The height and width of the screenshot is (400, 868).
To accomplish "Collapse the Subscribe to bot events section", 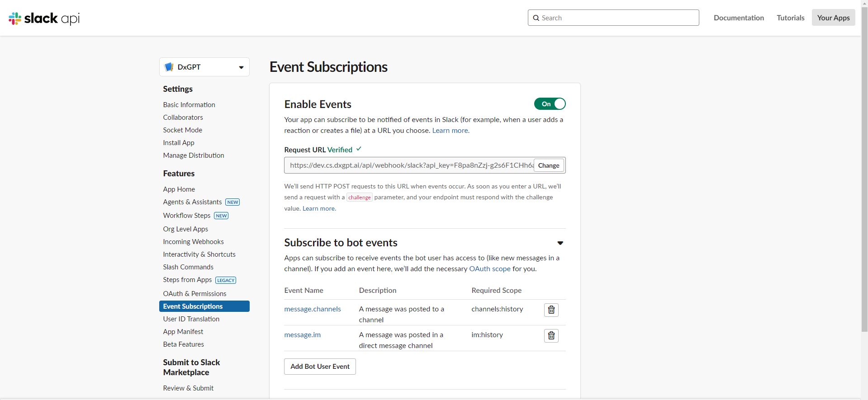I will [x=560, y=243].
